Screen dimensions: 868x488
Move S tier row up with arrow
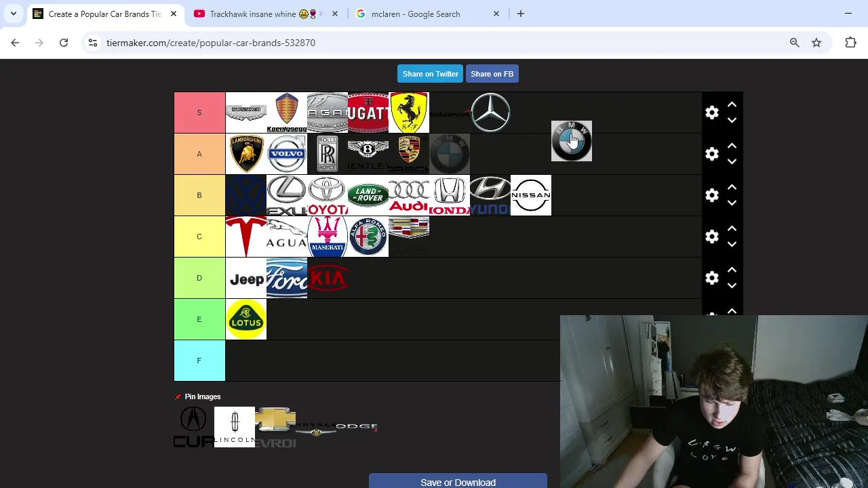click(x=732, y=105)
